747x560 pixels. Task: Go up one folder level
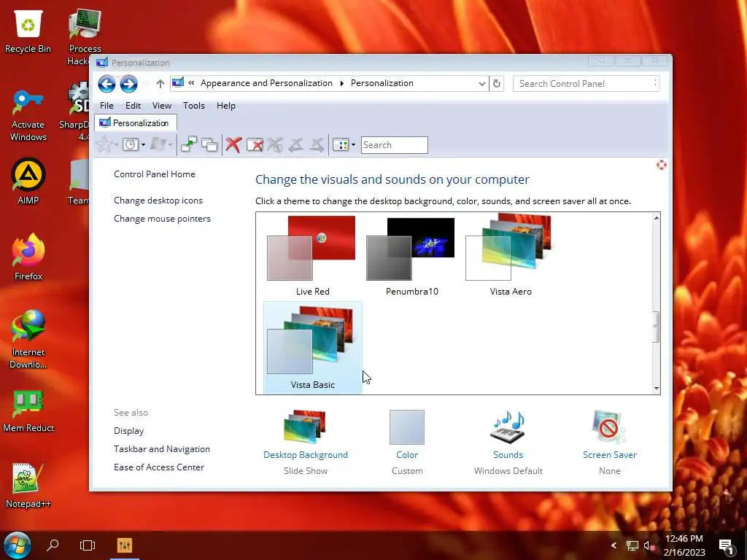(160, 84)
